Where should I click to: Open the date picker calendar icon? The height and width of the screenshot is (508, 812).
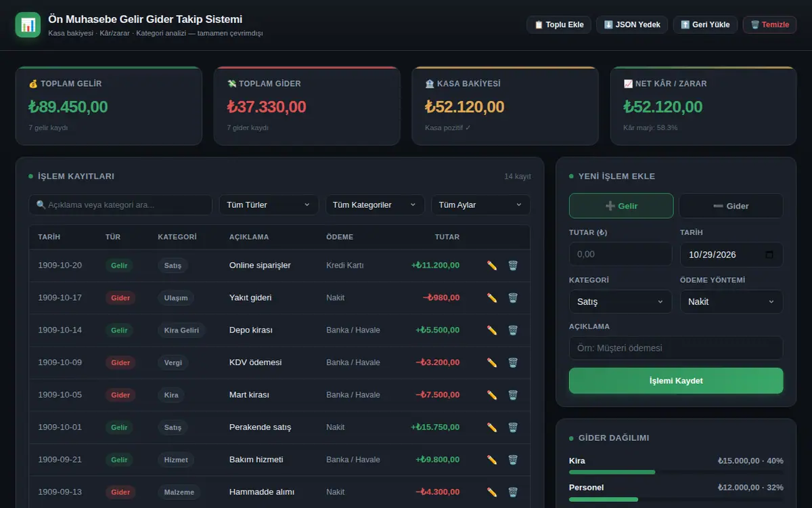[769, 255]
